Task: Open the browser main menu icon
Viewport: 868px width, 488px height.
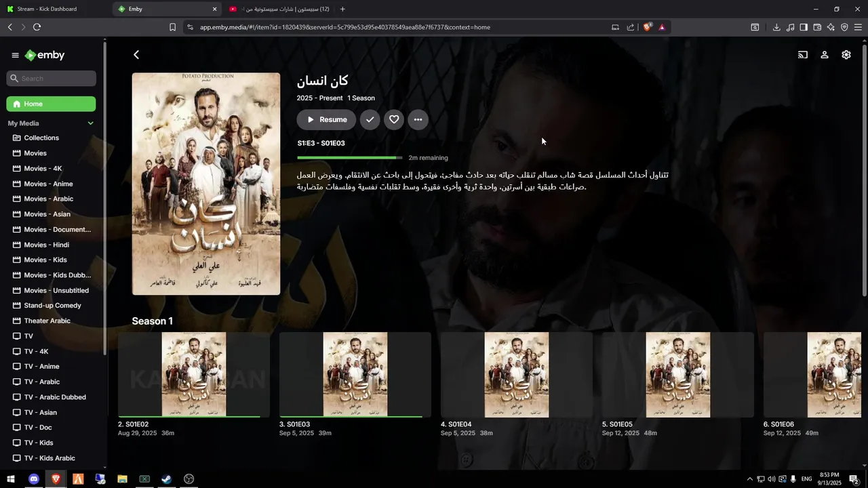Action: 858,27
